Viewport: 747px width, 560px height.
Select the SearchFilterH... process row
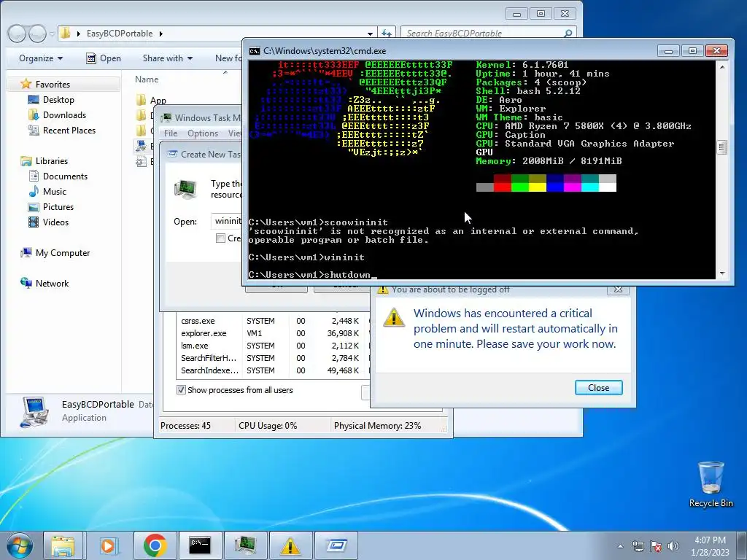point(273,358)
